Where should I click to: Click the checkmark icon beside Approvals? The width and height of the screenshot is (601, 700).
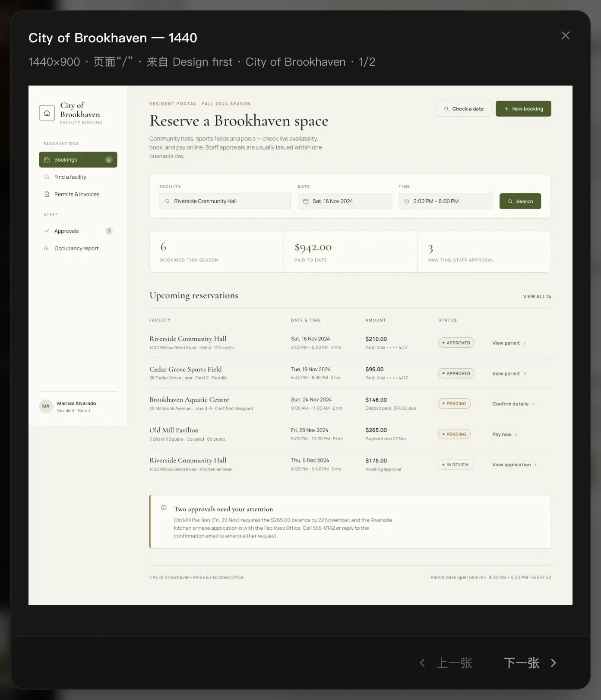pyautogui.click(x=47, y=231)
